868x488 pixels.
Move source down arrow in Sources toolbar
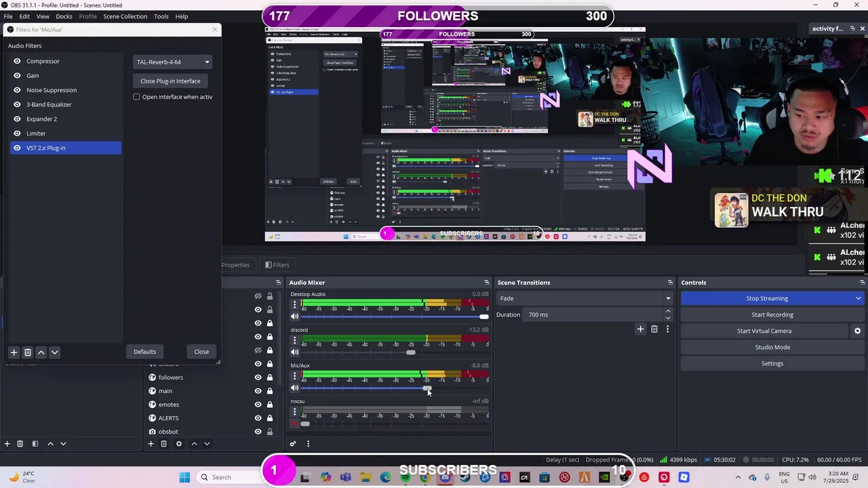[207, 444]
